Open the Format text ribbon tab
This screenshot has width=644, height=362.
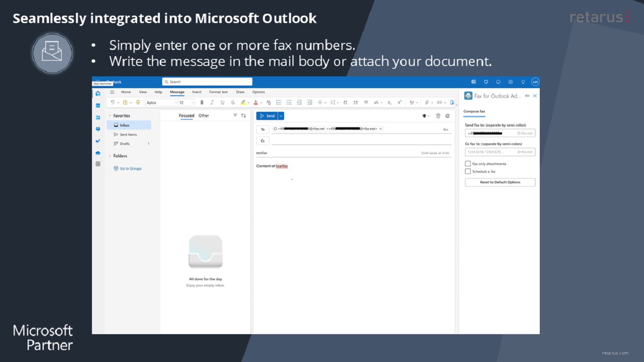tap(218, 92)
